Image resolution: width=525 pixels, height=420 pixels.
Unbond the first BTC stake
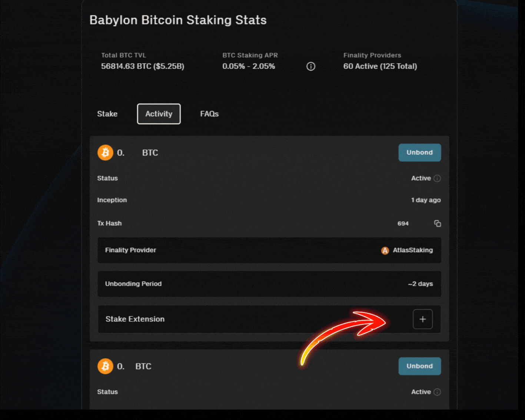(x=419, y=152)
